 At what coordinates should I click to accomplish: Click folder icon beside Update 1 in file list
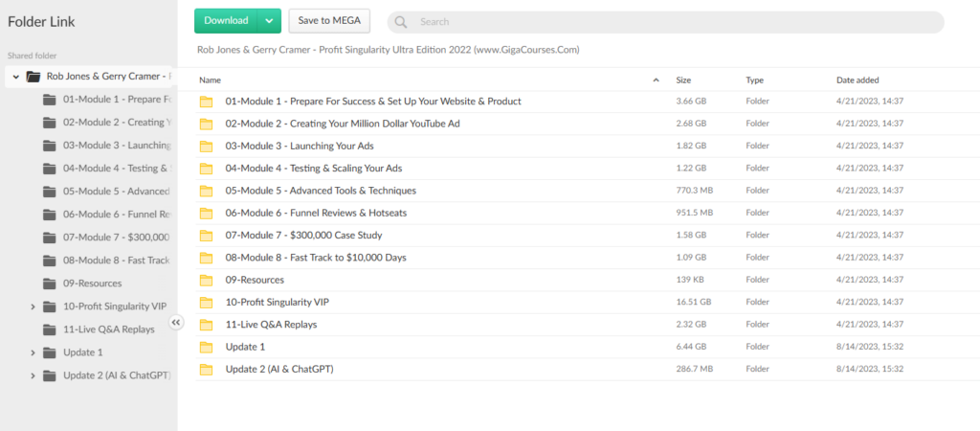tap(205, 347)
